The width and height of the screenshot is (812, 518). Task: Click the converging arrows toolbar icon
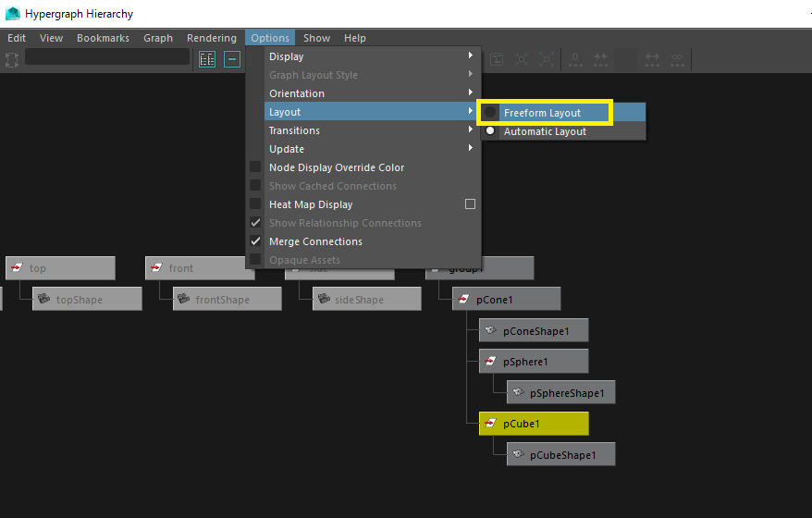(601, 59)
